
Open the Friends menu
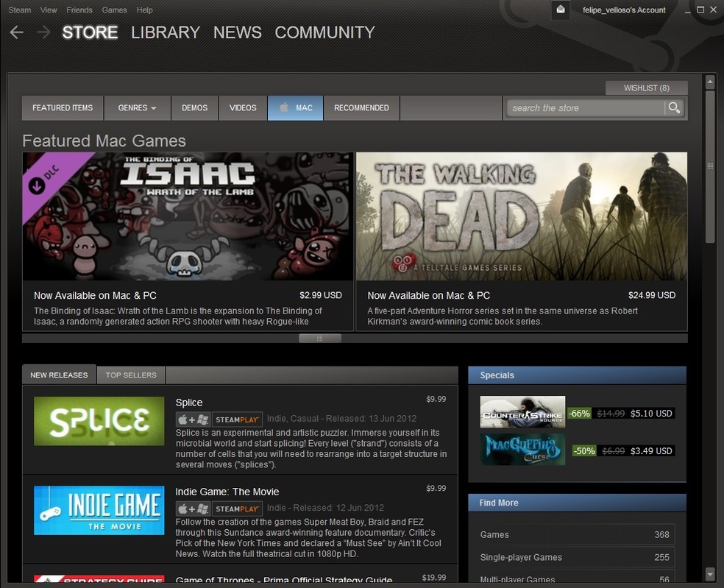[x=79, y=10]
